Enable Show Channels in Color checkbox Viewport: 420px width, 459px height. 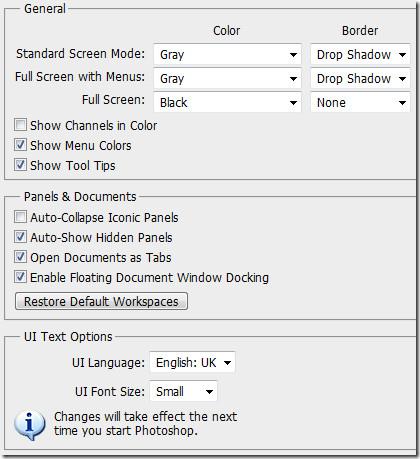20,125
